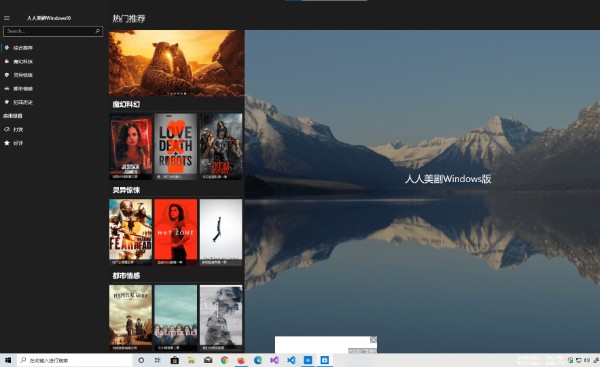Screen dimensions: 600x367
Task: Launch Google Chrome from the taskbar
Action: point(225,360)
